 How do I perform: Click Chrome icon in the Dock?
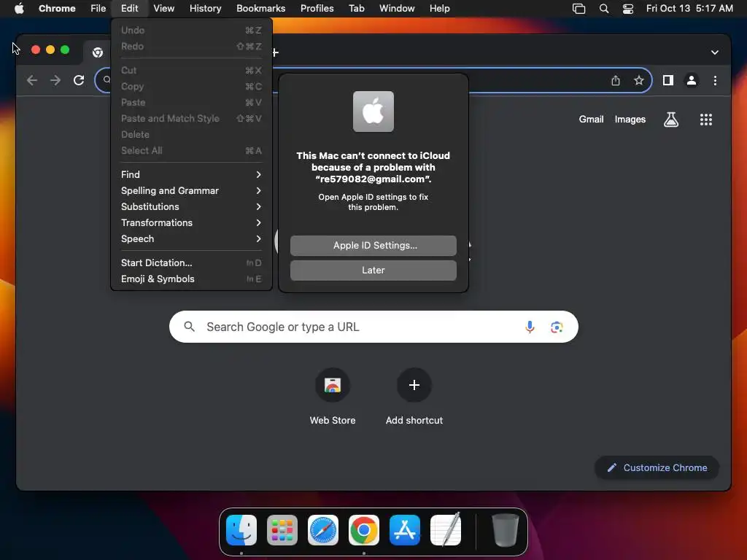pos(364,530)
